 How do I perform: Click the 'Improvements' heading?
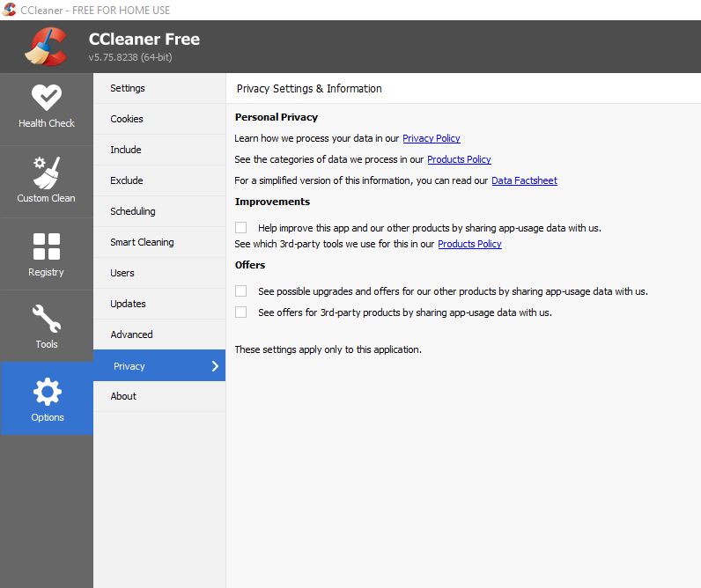[272, 202]
